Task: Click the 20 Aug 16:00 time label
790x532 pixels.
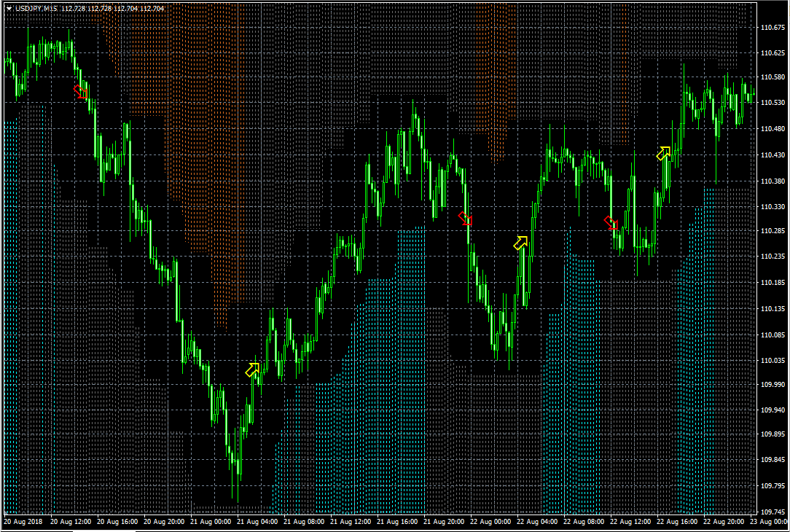Action: [117, 521]
